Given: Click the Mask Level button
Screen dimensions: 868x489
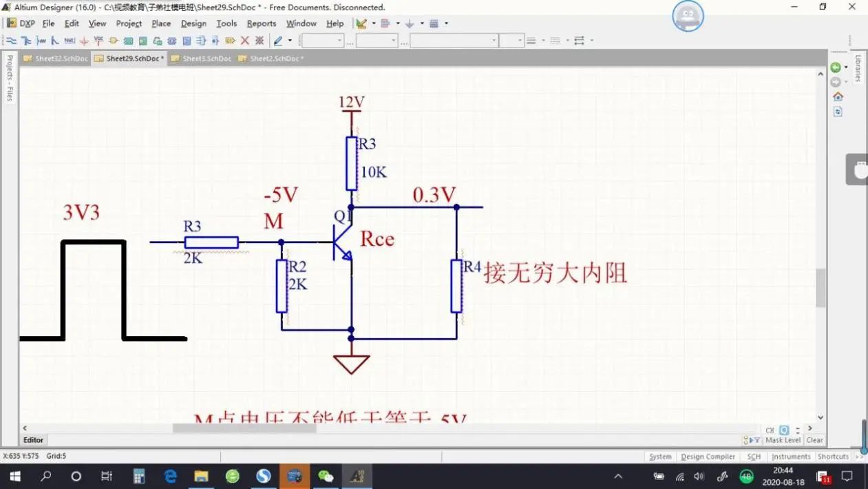Looking at the screenshot, I should click(783, 440).
